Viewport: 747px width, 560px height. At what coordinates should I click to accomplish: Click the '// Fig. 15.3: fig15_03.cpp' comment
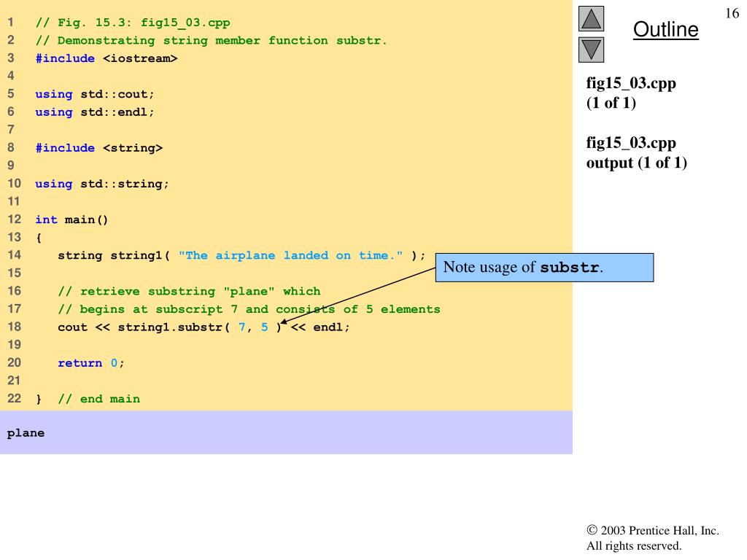point(133,23)
